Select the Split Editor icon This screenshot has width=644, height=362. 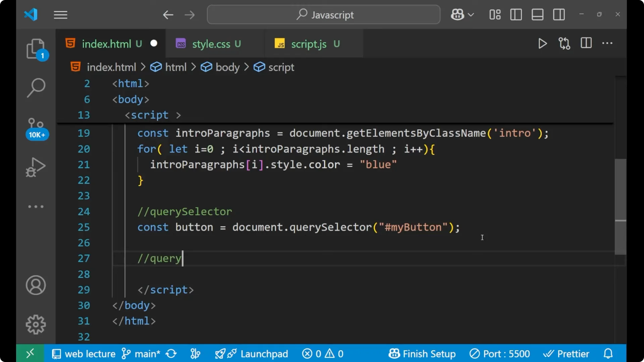[x=586, y=43]
